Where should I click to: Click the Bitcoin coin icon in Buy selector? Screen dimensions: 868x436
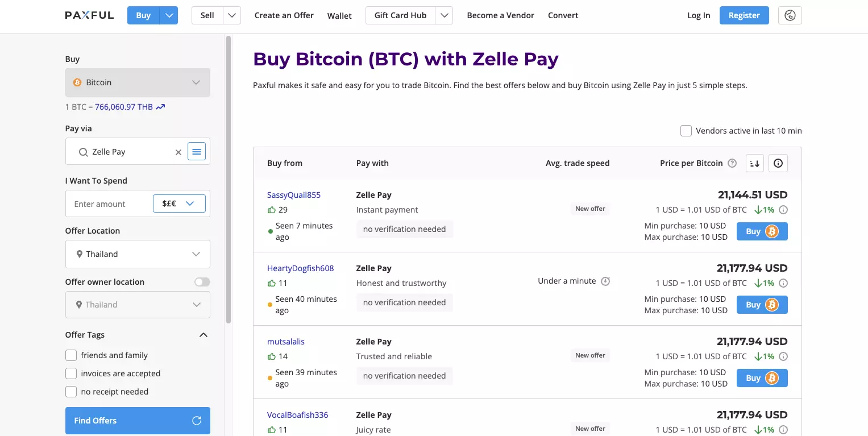pos(77,82)
